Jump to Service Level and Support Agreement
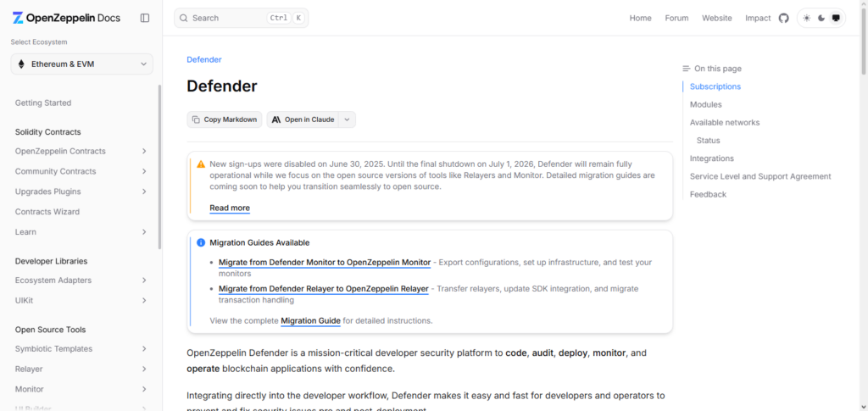The image size is (868, 411). (x=760, y=176)
